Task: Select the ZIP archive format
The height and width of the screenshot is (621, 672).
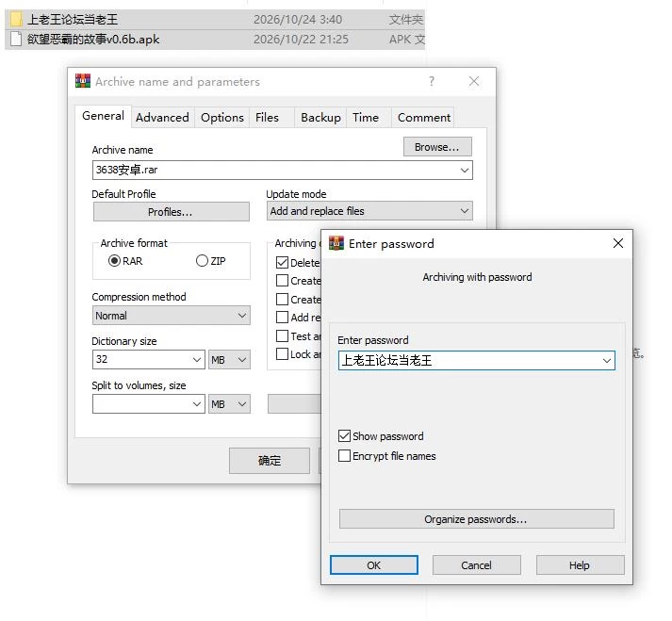Action: point(202,261)
